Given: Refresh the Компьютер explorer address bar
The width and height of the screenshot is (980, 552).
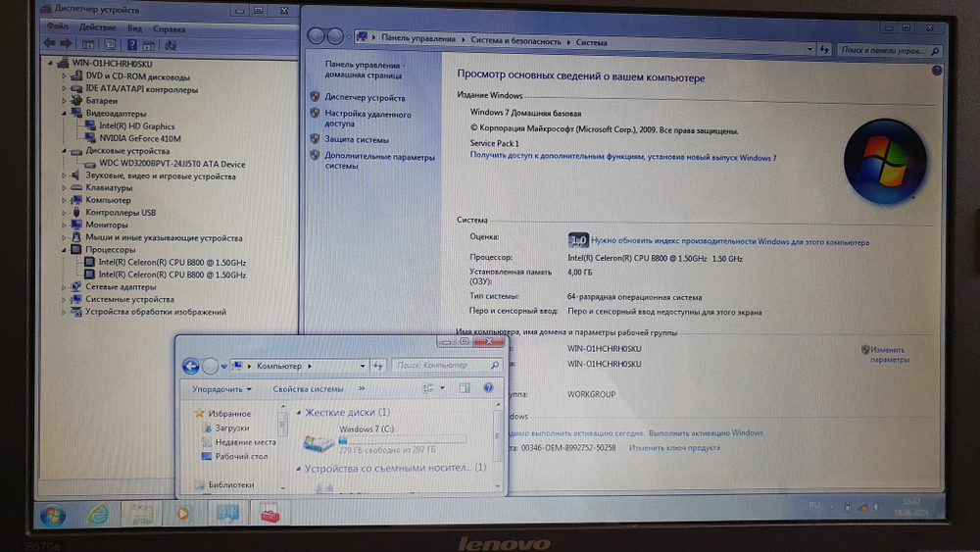Looking at the screenshot, I should (x=378, y=366).
